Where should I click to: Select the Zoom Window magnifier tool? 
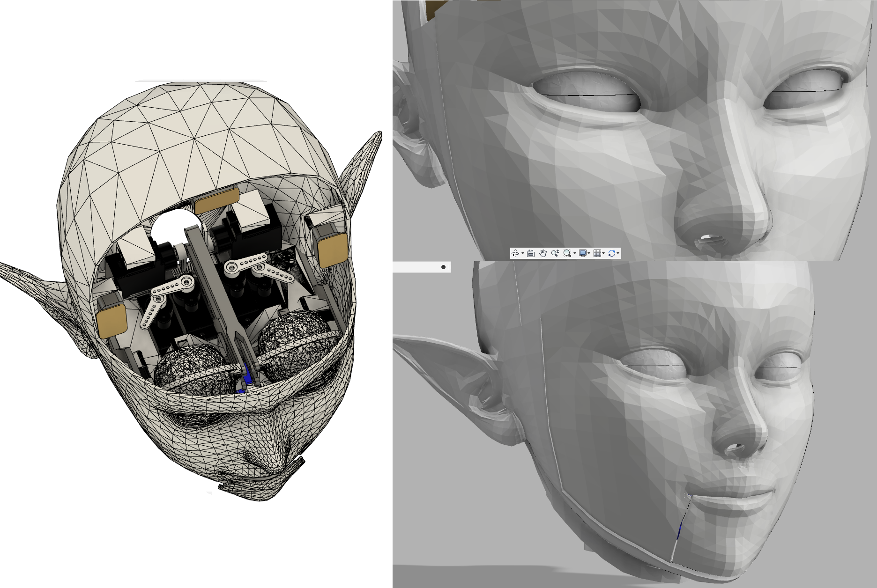[567, 253]
